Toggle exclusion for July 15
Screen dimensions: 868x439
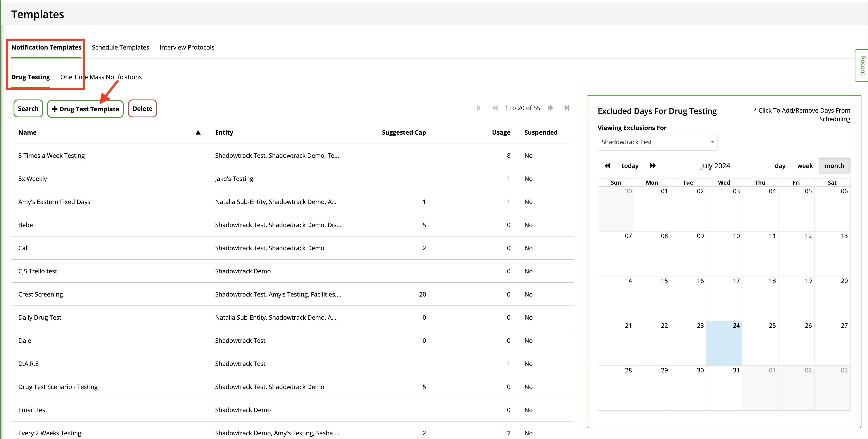pos(652,298)
